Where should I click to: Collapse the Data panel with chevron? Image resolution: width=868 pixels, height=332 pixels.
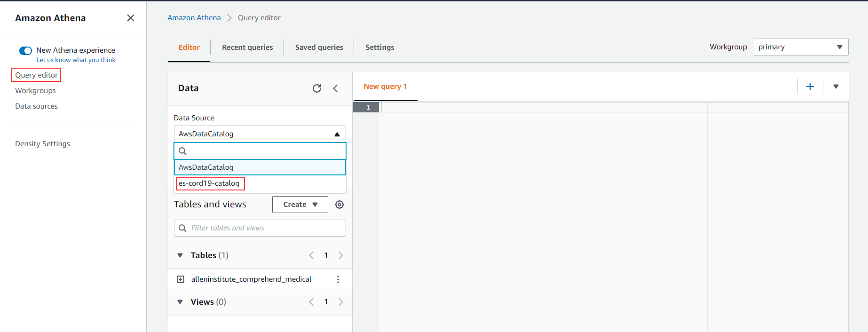click(x=336, y=88)
